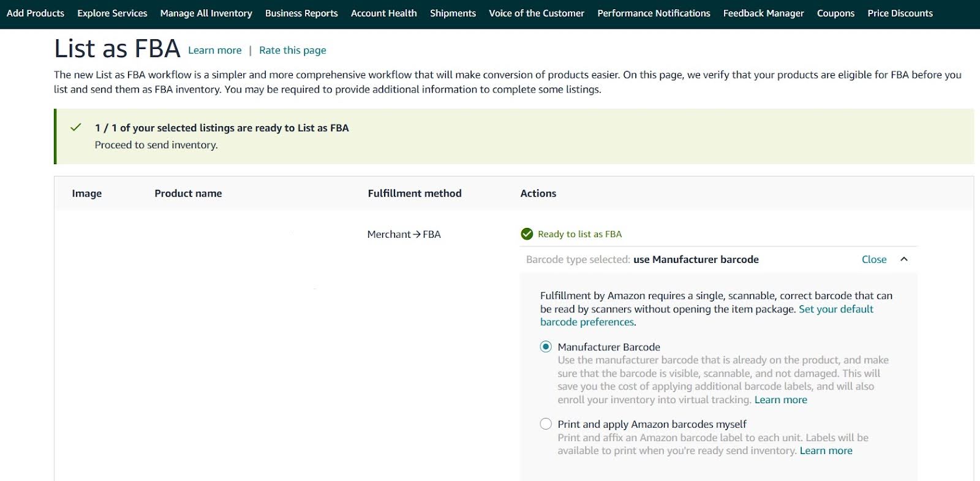This screenshot has height=481, width=980.
Task: Click the green checkmark in the success banner
Action: point(76,127)
